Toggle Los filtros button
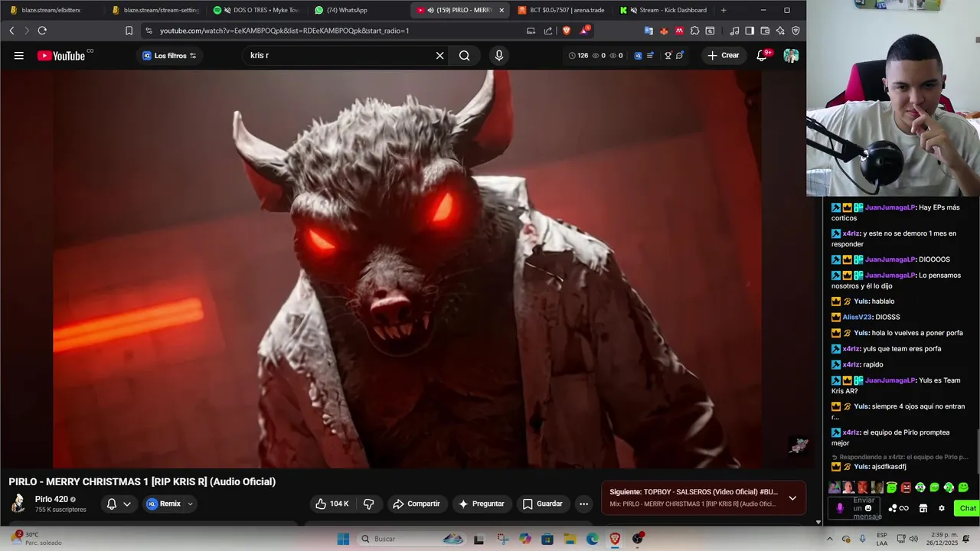This screenshot has width=980, height=551. [169, 55]
